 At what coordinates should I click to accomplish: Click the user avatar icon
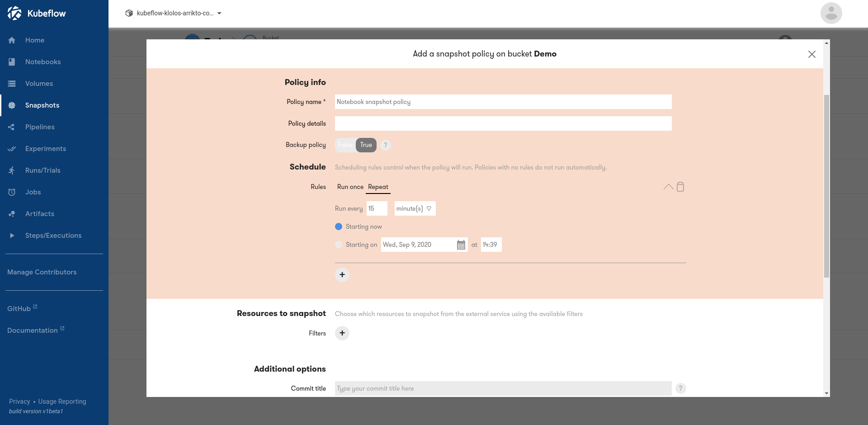click(831, 13)
